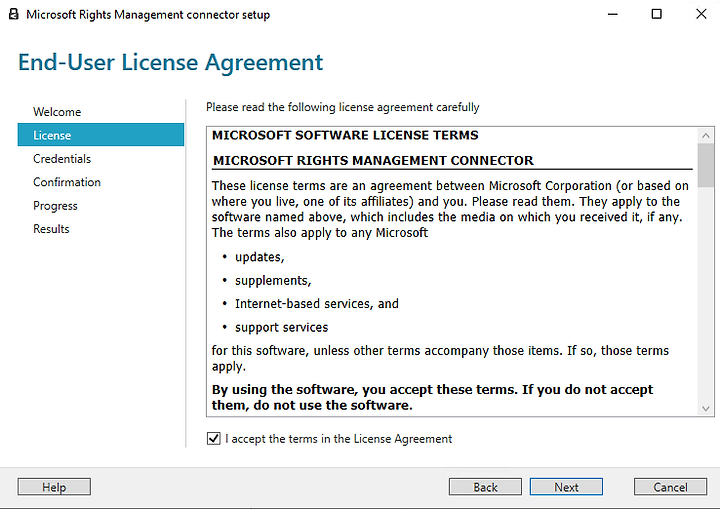Uncheck the accept license terms checkbox
The width and height of the screenshot is (720, 509).
pos(214,439)
